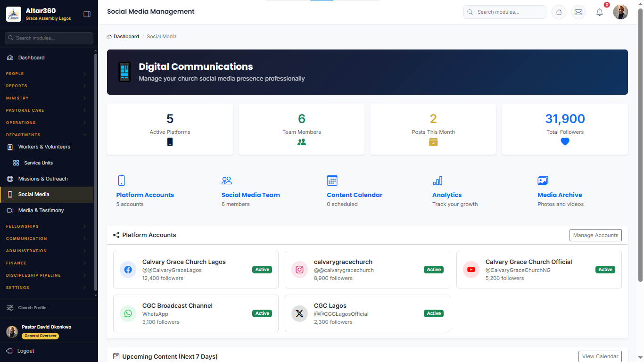This screenshot has width=644, height=362.
Task: Expand the ADMINISTRATION sidebar section
Action: point(47,251)
